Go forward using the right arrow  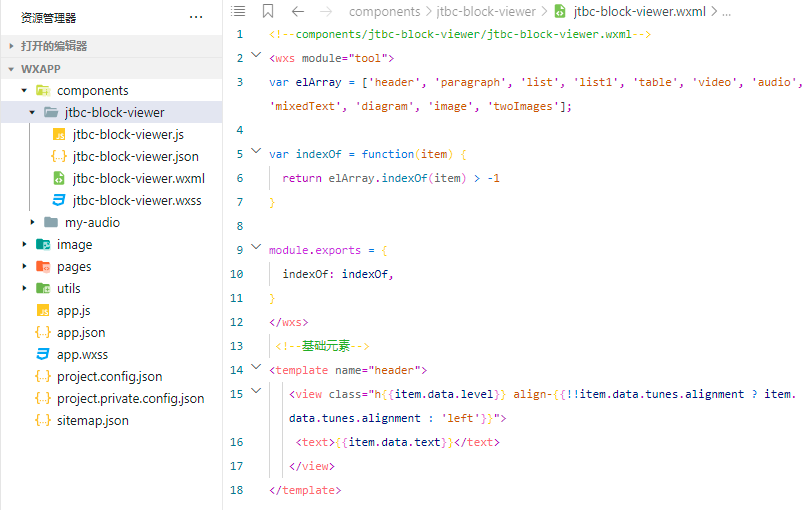tap(326, 11)
